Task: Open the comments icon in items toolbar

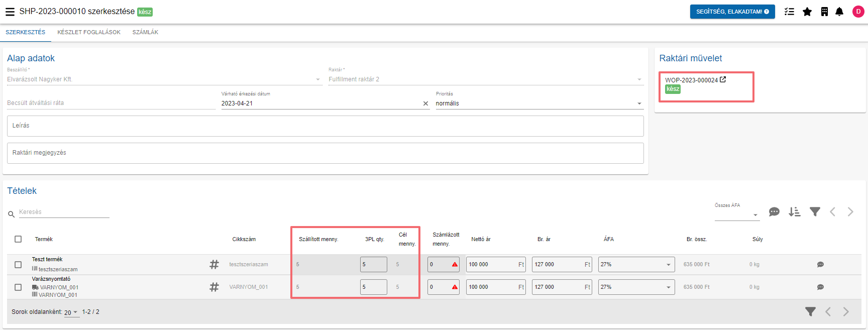Action: [x=774, y=212]
